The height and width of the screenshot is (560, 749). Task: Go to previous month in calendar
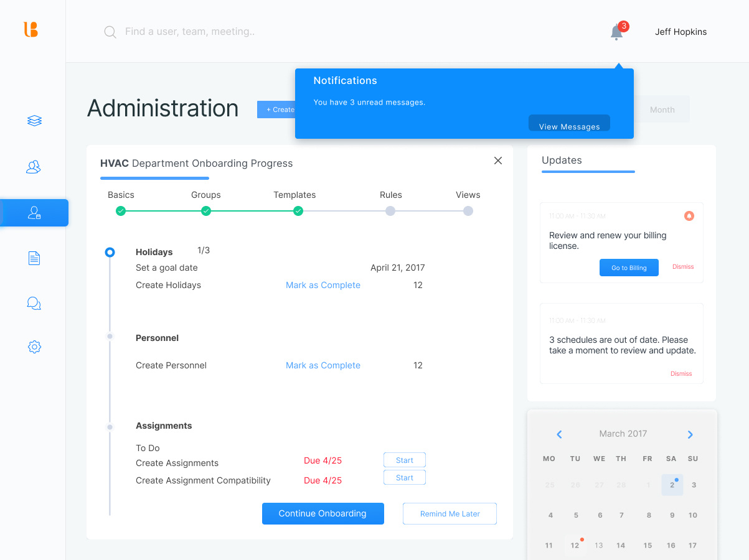(559, 434)
